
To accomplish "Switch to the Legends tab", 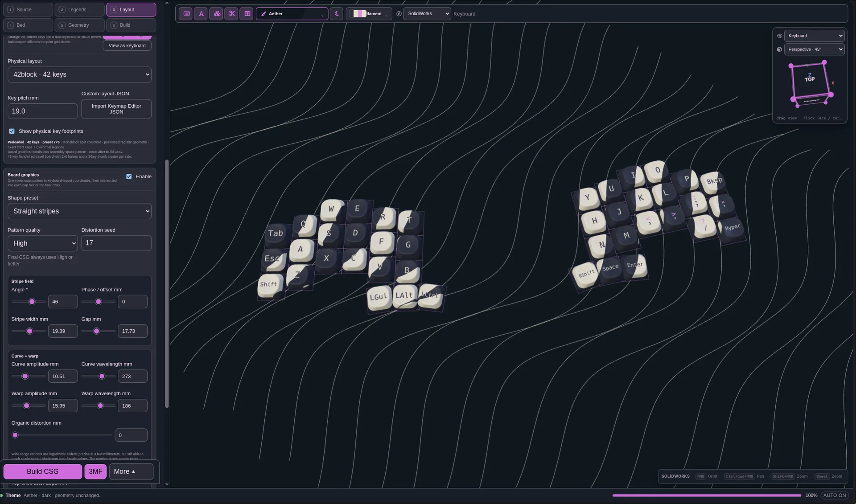I will point(80,10).
